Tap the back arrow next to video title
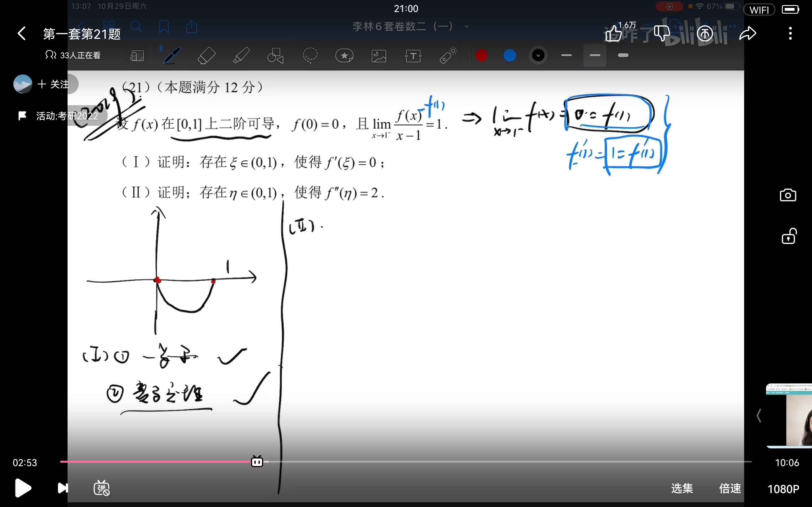The height and width of the screenshot is (507, 812). point(22,34)
